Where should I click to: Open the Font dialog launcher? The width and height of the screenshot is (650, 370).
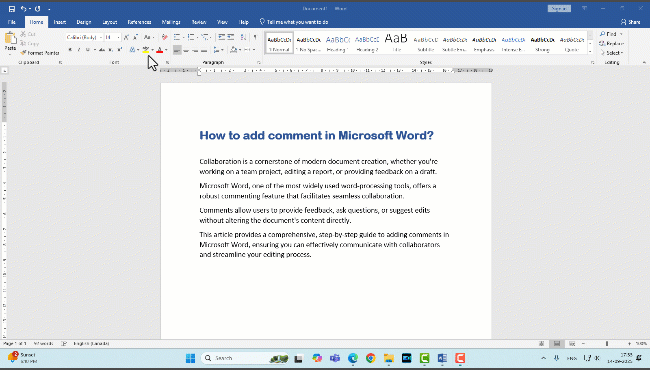167,63
